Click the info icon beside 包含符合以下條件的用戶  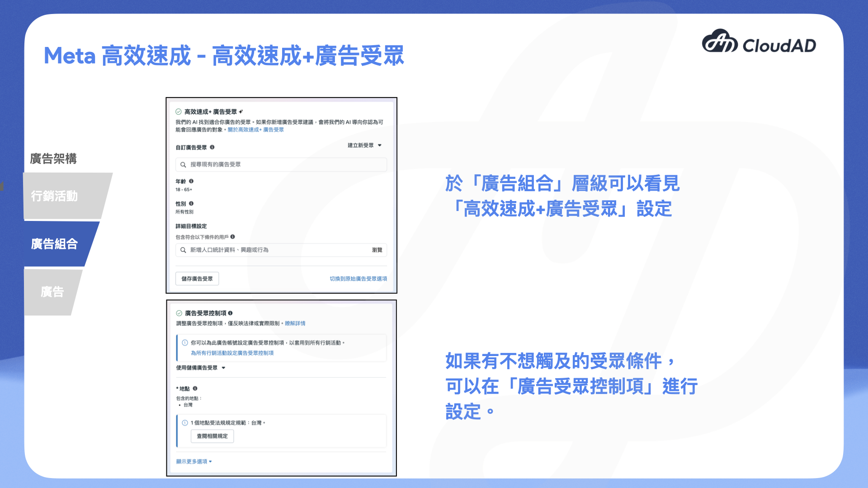(234, 236)
